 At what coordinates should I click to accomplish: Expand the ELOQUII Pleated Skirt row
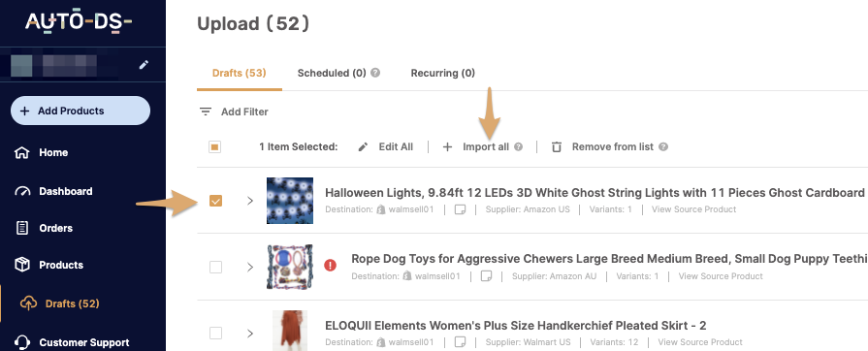249,334
